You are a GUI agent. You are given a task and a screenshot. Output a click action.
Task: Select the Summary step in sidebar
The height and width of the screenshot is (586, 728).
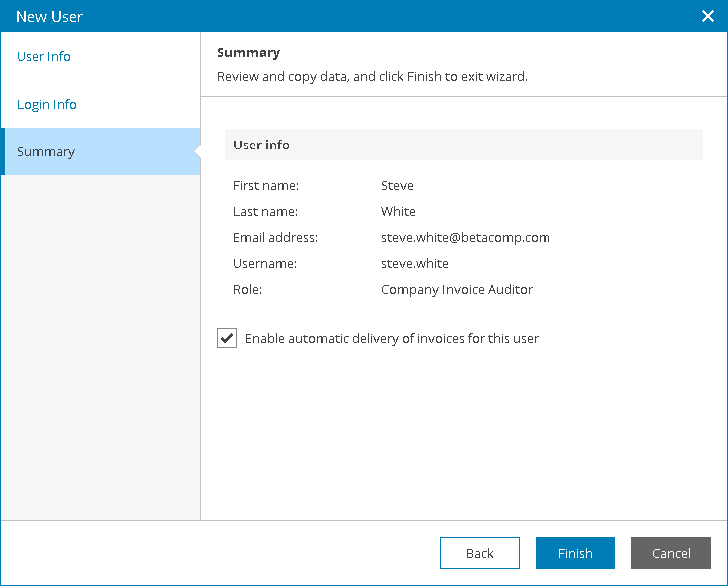tap(101, 151)
